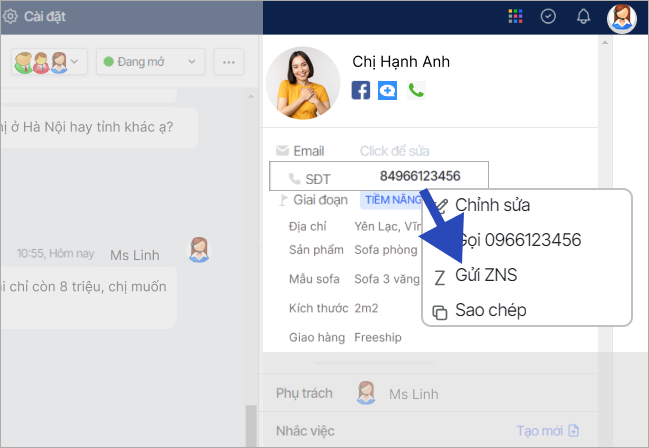
Task: Open the three-dots more options button
Action: pos(229,62)
